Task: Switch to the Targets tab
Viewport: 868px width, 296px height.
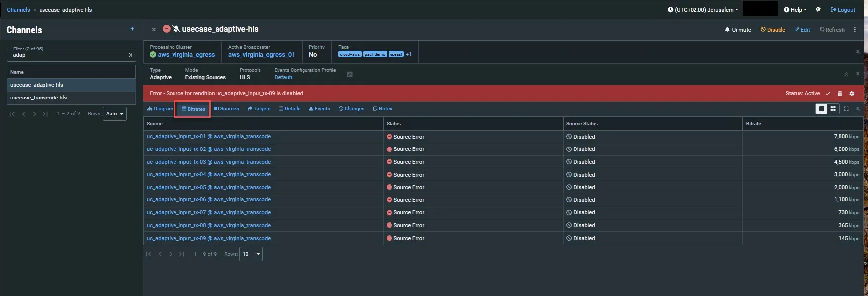Action: [259, 109]
